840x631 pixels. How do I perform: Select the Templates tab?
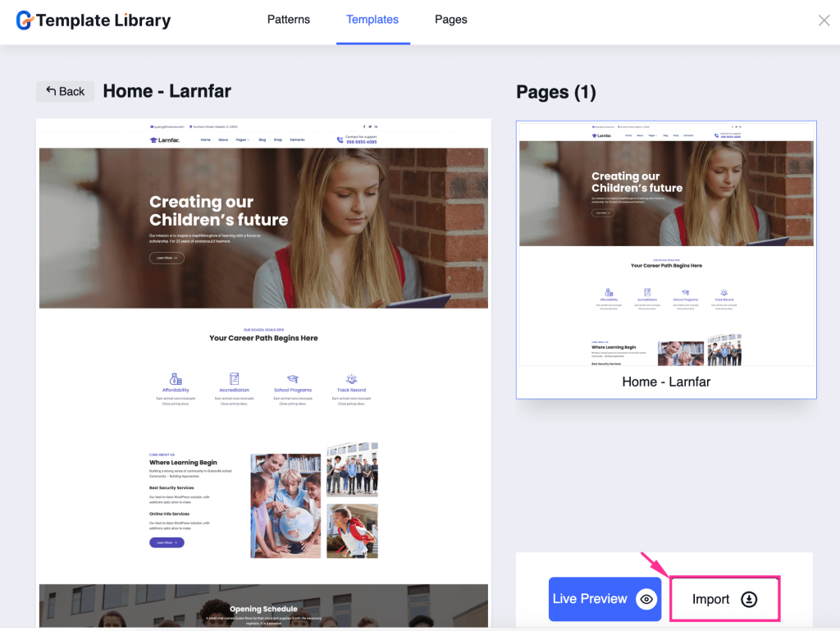tap(372, 20)
